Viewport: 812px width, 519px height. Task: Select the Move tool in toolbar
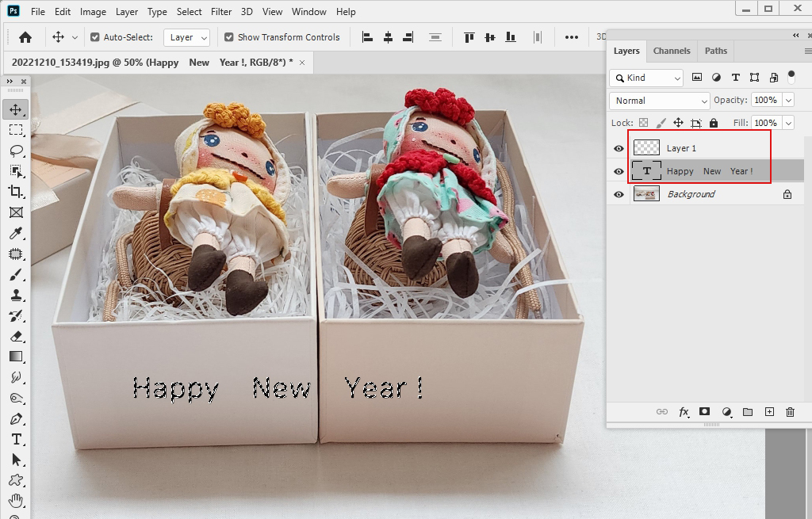tap(16, 109)
